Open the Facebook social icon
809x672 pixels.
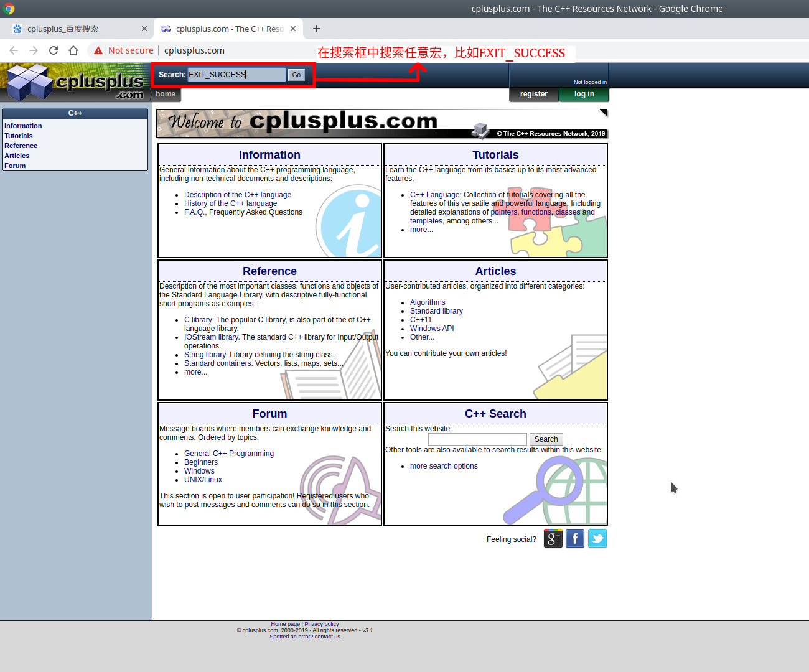(x=575, y=538)
